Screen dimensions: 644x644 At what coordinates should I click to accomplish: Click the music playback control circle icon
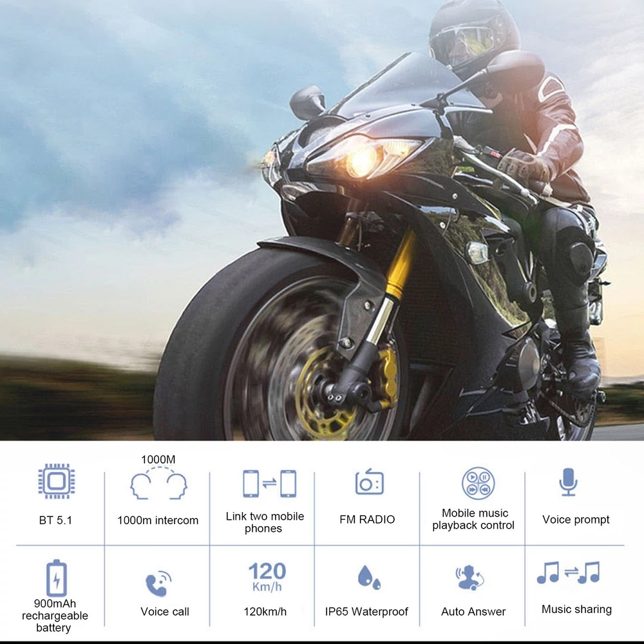[478, 483]
